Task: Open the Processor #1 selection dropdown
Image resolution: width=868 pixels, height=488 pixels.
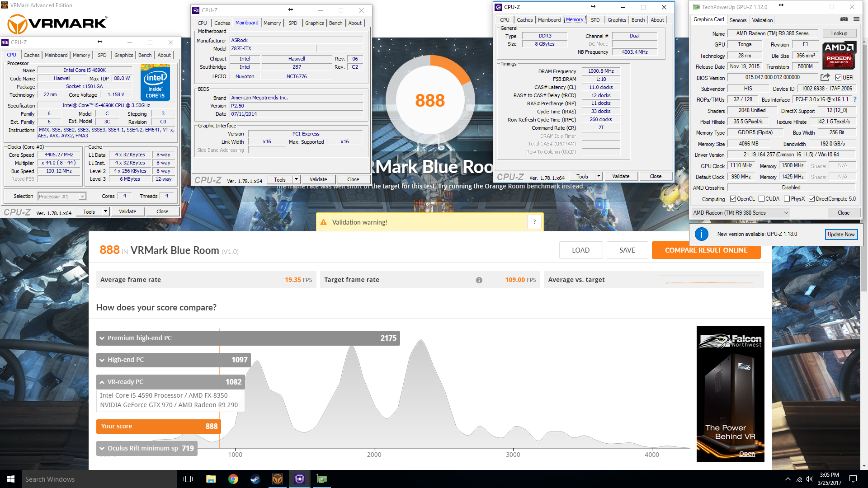Action: (62, 196)
